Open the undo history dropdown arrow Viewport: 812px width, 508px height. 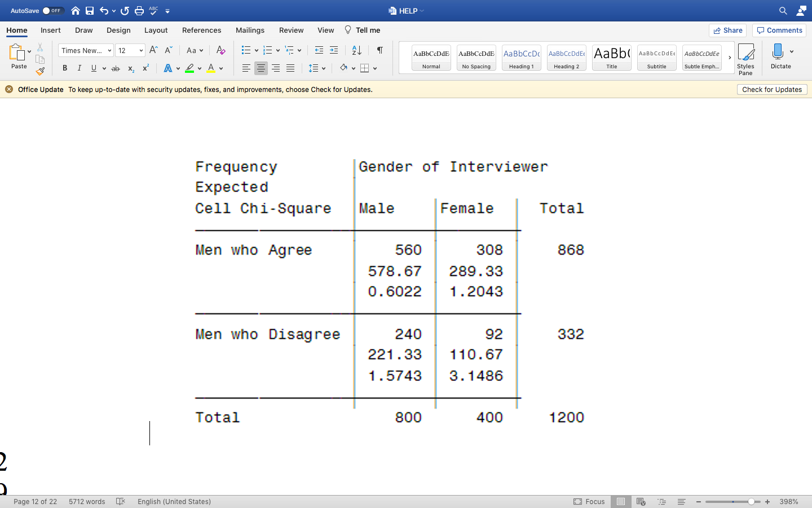tap(114, 11)
